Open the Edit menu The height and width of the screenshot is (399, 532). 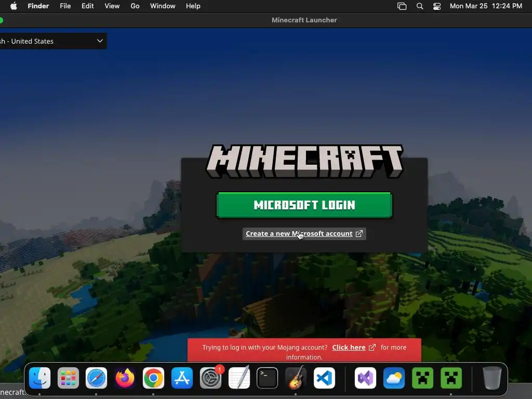click(x=87, y=6)
